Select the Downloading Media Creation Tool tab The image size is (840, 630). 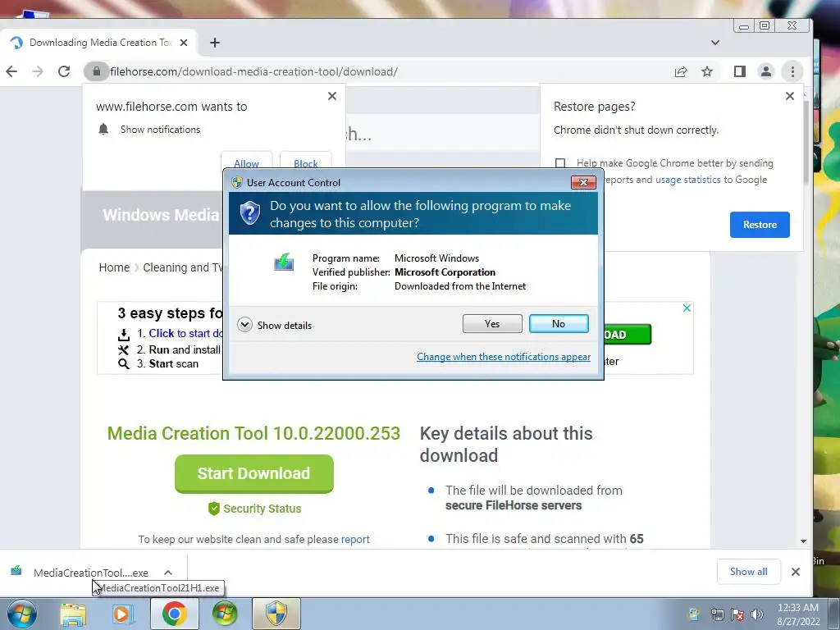click(x=99, y=43)
